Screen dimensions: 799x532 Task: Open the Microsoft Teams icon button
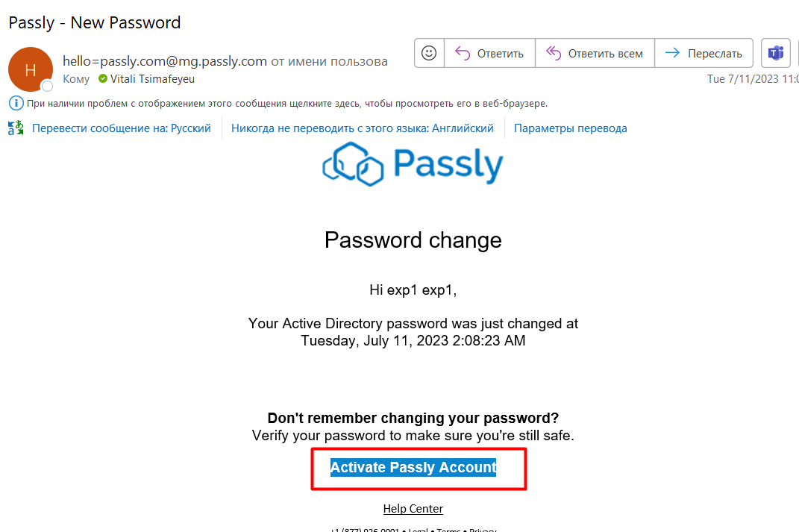(x=776, y=53)
